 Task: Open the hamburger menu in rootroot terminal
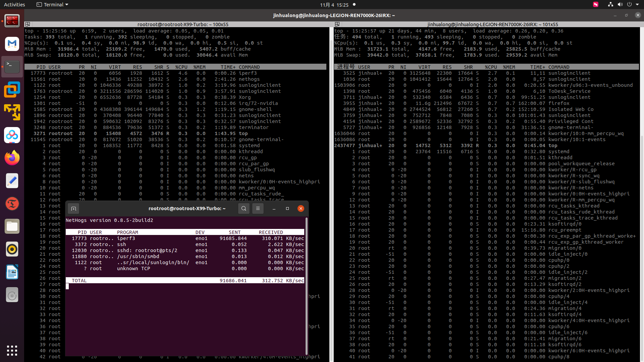coord(258,208)
